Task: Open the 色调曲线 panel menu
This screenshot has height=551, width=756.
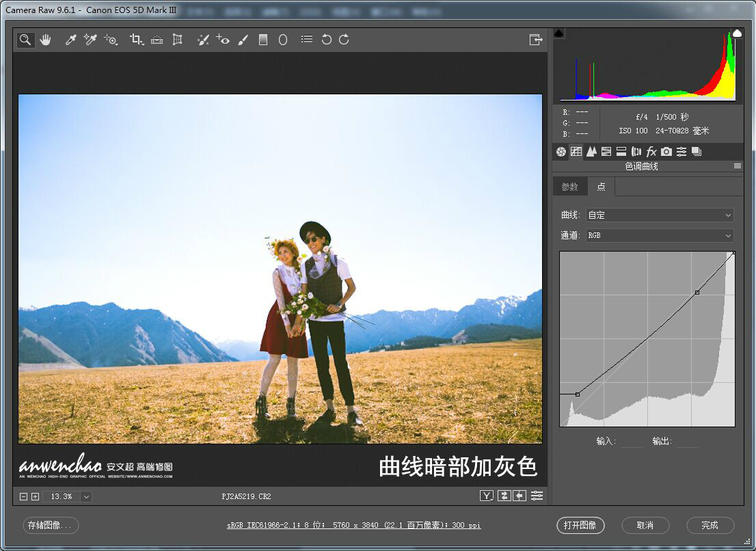Action: [x=737, y=166]
